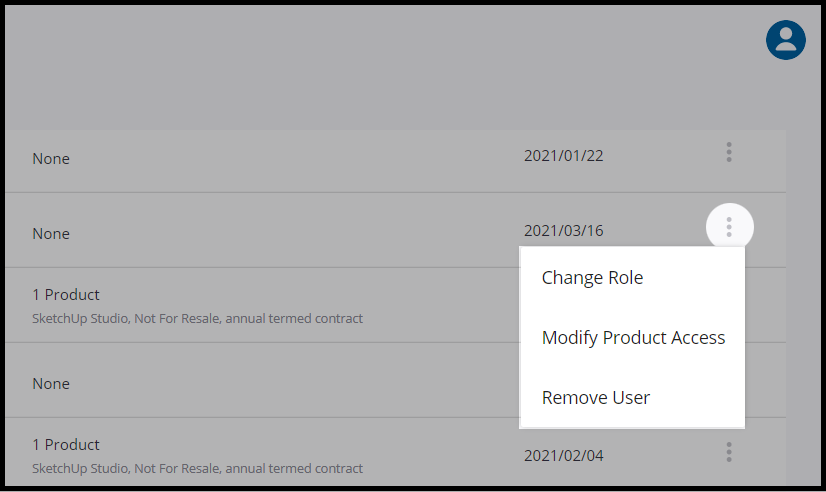
Task: Select the blank middle of the 2021/01/22 row
Action: point(300,159)
